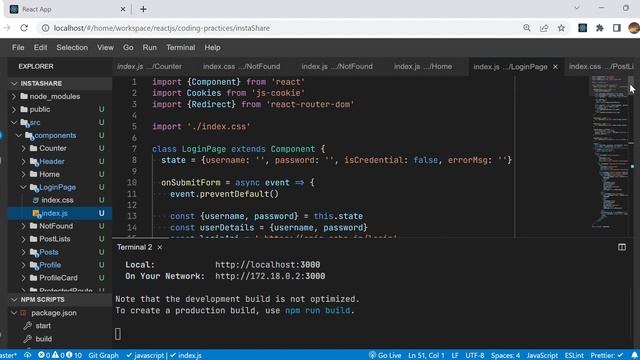The width and height of the screenshot is (640, 360).
Task: Open Git Graph from status bar
Action: pyautogui.click(x=103, y=355)
